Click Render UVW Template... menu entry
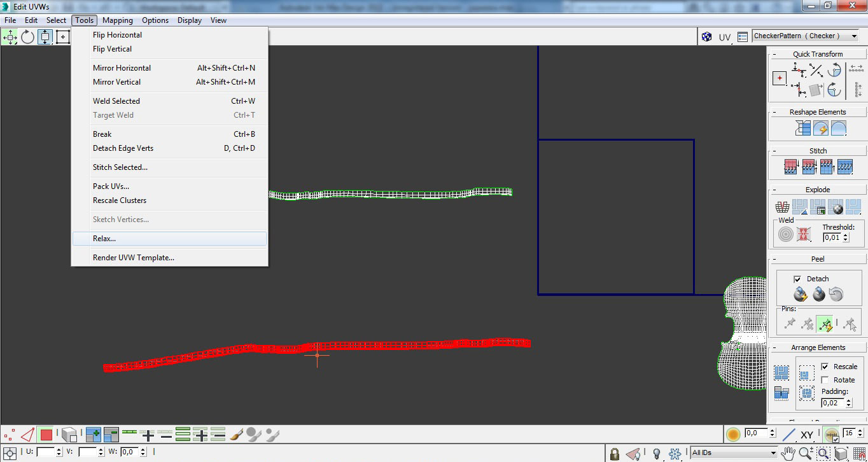Image resolution: width=868 pixels, height=462 pixels. [134, 258]
